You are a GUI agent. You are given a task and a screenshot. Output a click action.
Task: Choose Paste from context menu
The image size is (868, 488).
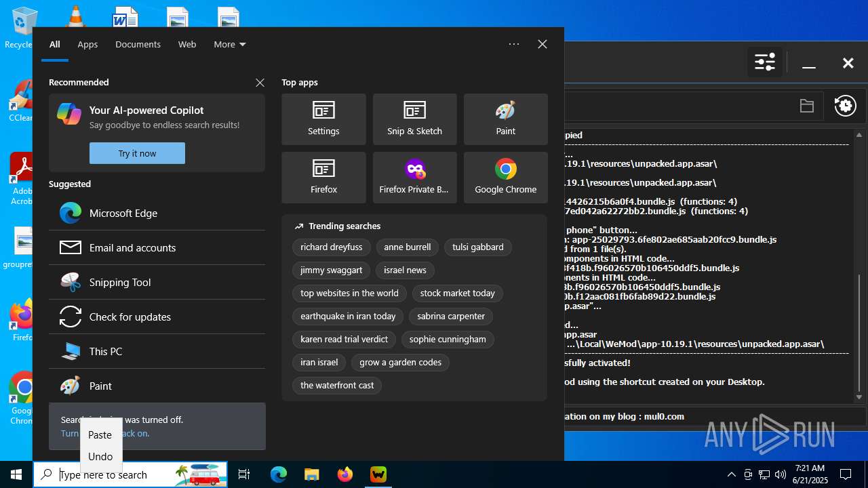click(x=100, y=435)
